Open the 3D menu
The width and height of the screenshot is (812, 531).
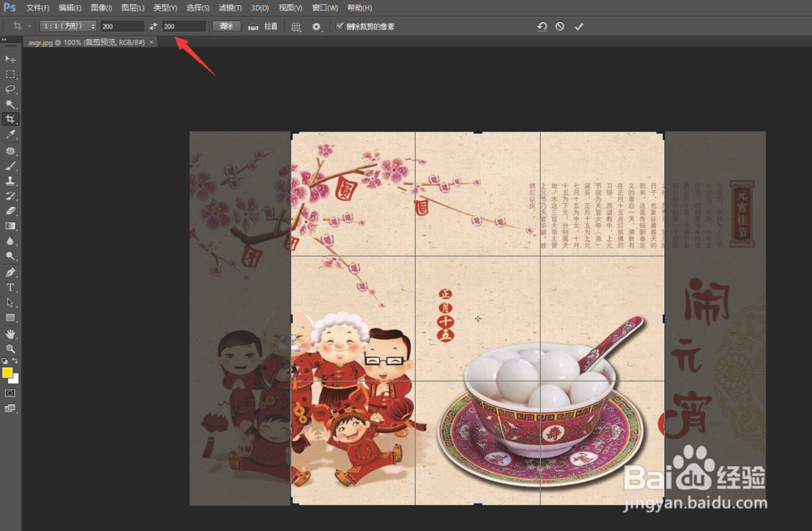(260, 8)
